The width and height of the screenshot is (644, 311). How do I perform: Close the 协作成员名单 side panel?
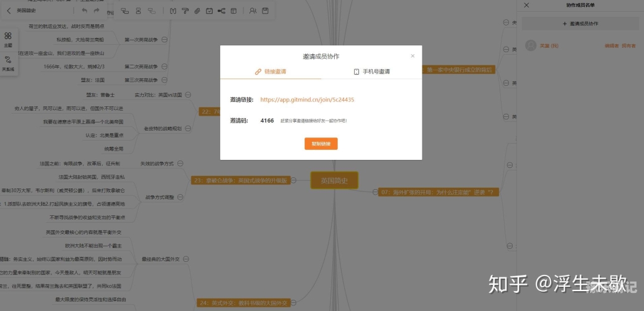(526, 5)
